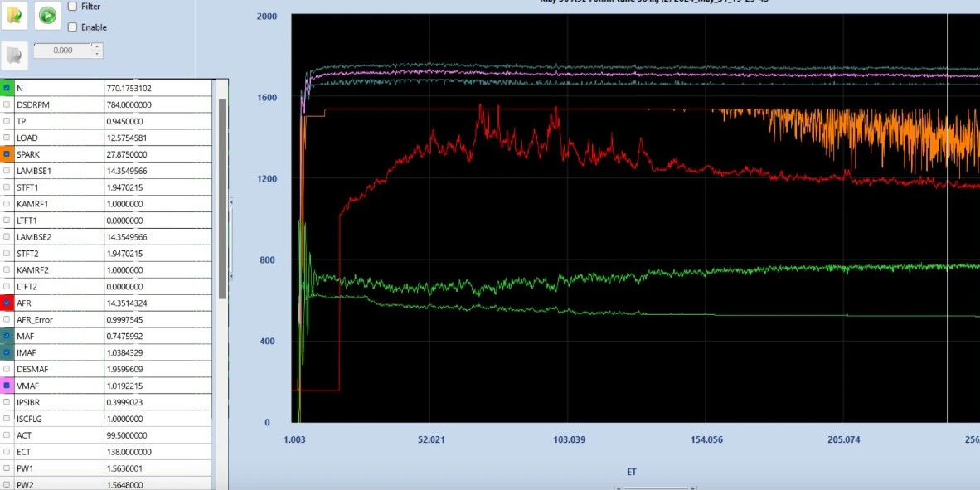Viewport: 980px width, 490px height.
Task: Enable the DSDRPM channel checkbox
Action: 7,105
